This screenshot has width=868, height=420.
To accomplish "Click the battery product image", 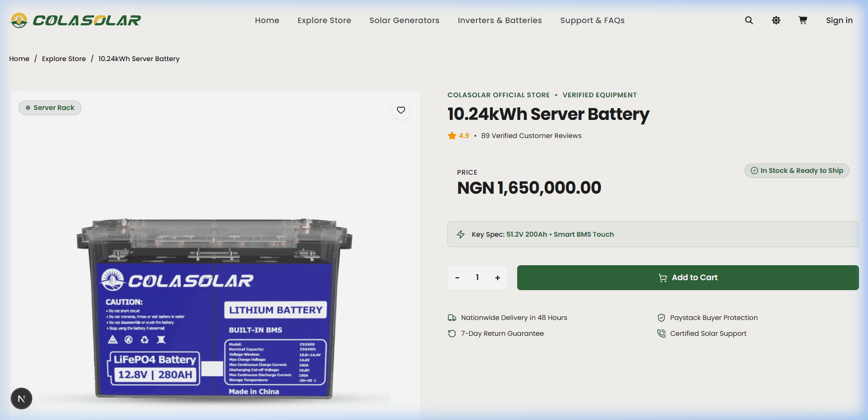I will pyautogui.click(x=214, y=309).
